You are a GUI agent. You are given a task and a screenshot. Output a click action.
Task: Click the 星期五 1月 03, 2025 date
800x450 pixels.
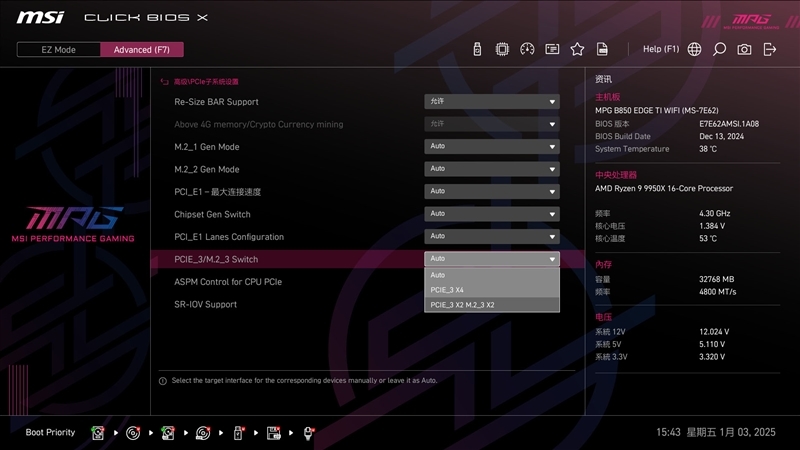click(731, 432)
